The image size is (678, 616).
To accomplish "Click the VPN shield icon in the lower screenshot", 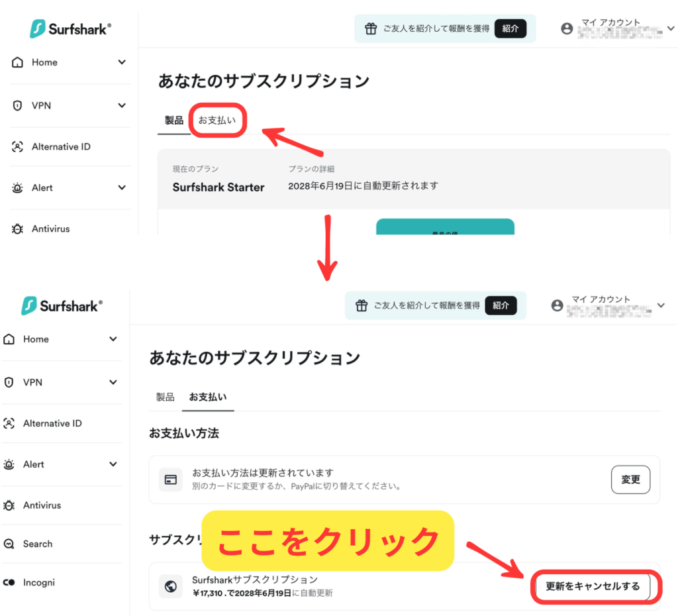I will (9, 382).
